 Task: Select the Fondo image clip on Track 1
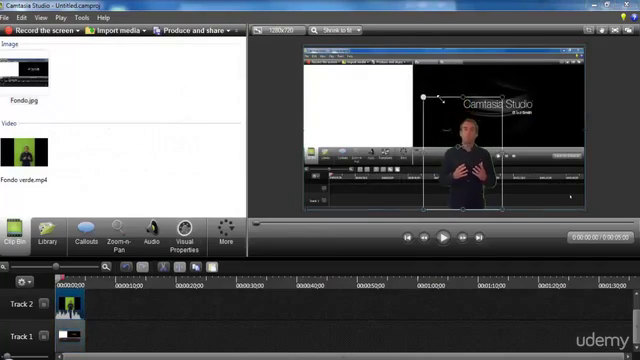pos(70,336)
